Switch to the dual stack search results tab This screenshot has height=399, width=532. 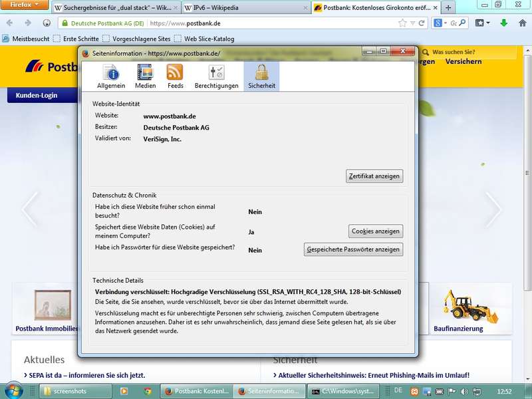point(114,8)
